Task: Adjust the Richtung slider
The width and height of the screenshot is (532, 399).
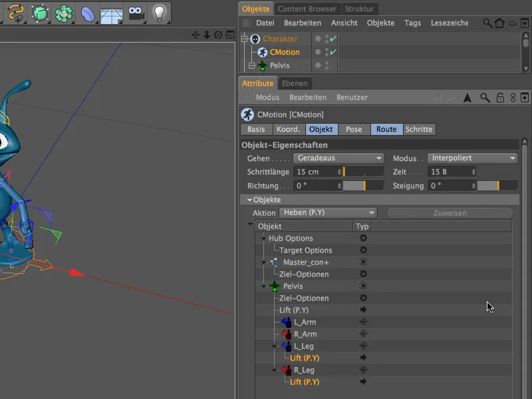Action: tap(363, 186)
